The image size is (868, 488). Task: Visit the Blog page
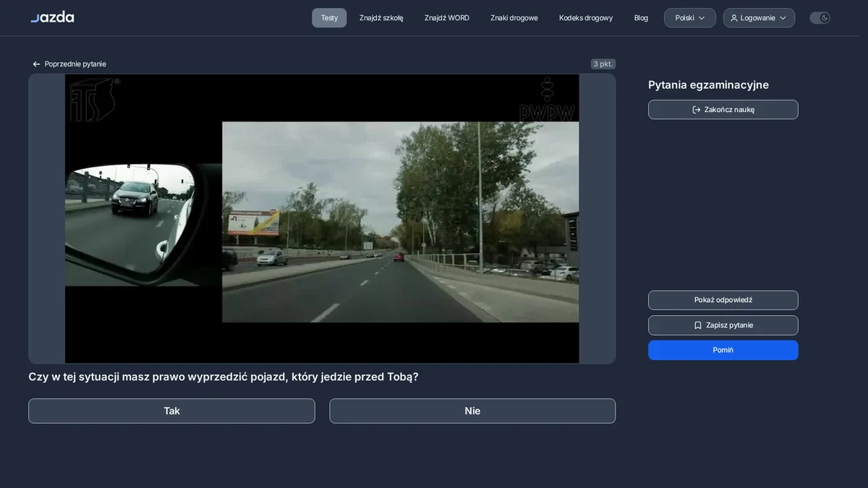(641, 18)
